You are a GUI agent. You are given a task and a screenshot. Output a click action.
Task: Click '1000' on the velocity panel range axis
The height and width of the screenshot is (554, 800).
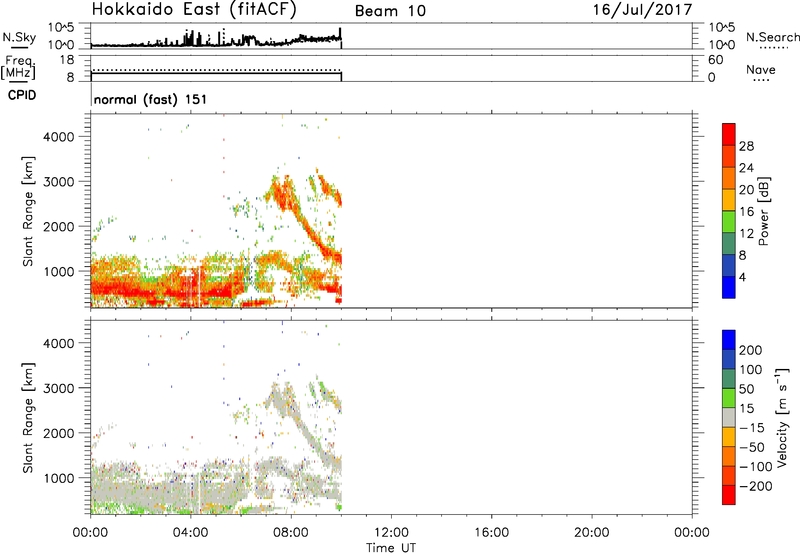pos(58,478)
